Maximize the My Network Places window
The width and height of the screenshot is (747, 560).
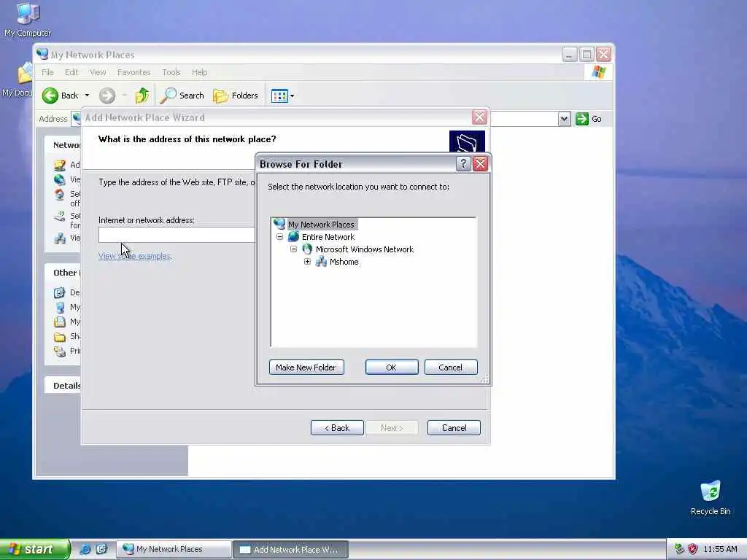pyautogui.click(x=587, y=54)
